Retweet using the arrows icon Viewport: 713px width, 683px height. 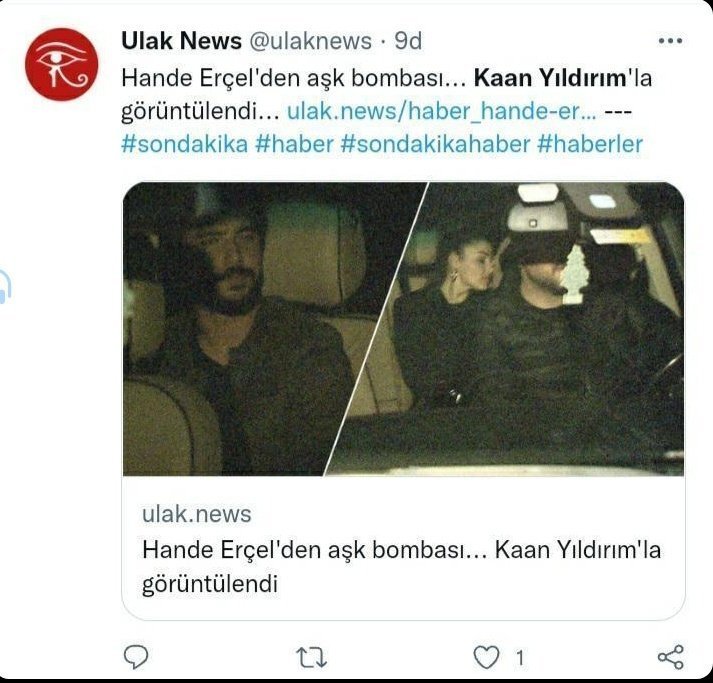pyautogui.click(x=311, y=658)
